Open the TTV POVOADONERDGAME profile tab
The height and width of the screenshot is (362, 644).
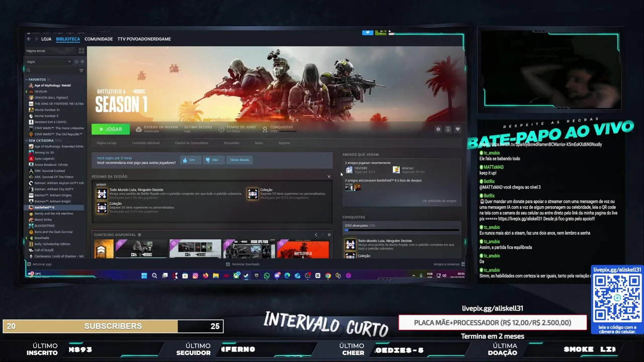point(144,39)
